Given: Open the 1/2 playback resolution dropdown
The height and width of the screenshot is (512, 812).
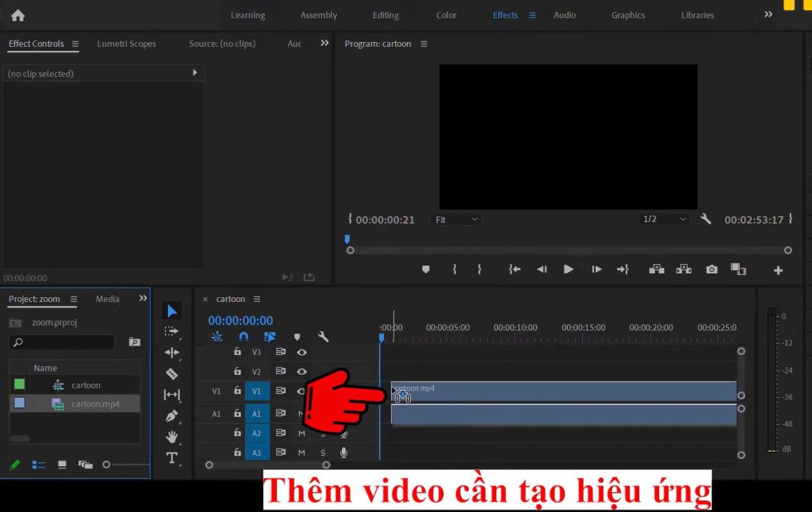Looking at the screenshot, I should coord(664,219).
